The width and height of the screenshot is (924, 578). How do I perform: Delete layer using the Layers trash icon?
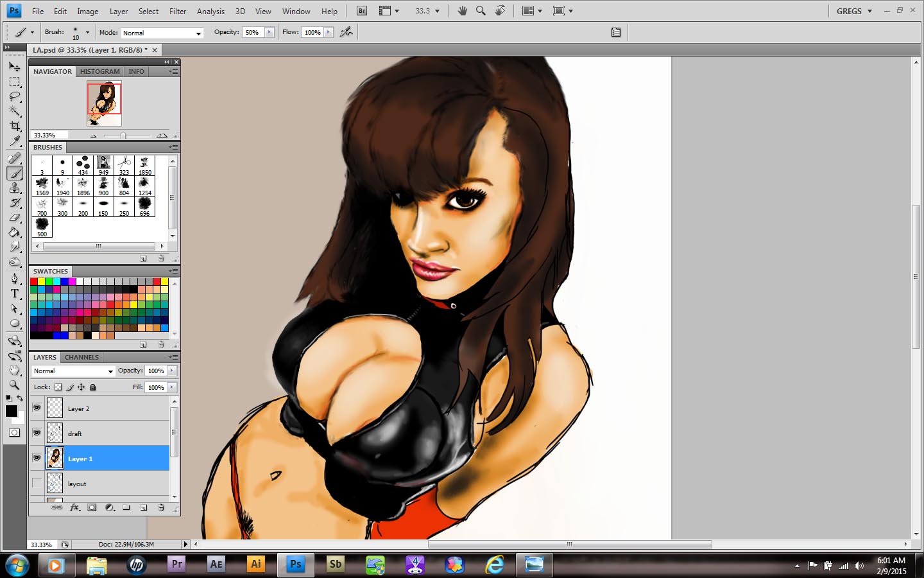pos(161,507)
